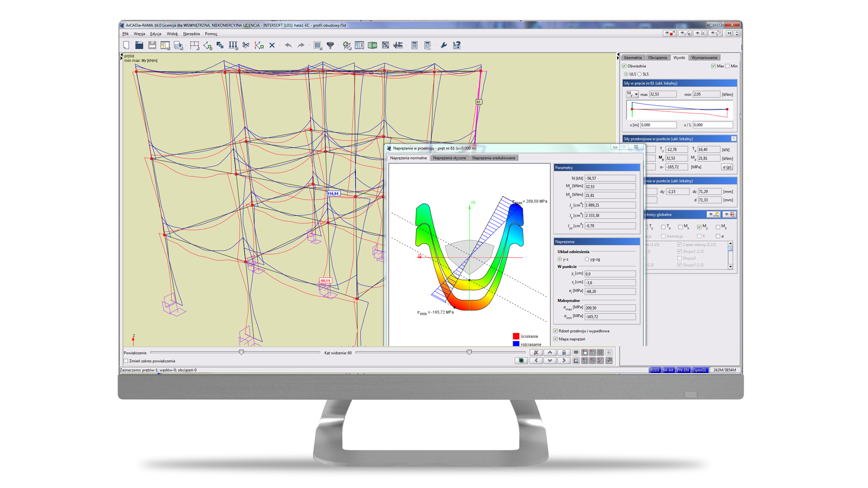Click the wrench settings toolbar icon
This screenshot has height=488, width=868.
443,45
